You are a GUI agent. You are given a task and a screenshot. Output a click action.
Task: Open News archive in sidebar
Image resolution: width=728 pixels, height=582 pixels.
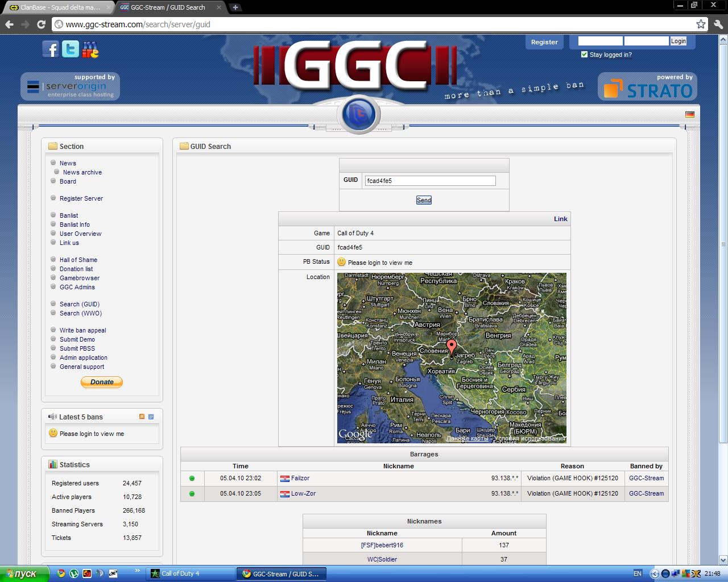[x=82, y=172]
